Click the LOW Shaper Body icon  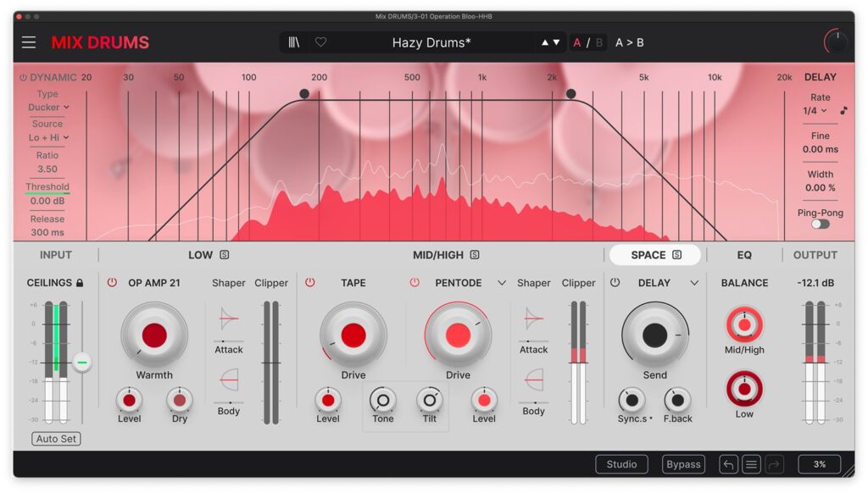pos(229,380)
